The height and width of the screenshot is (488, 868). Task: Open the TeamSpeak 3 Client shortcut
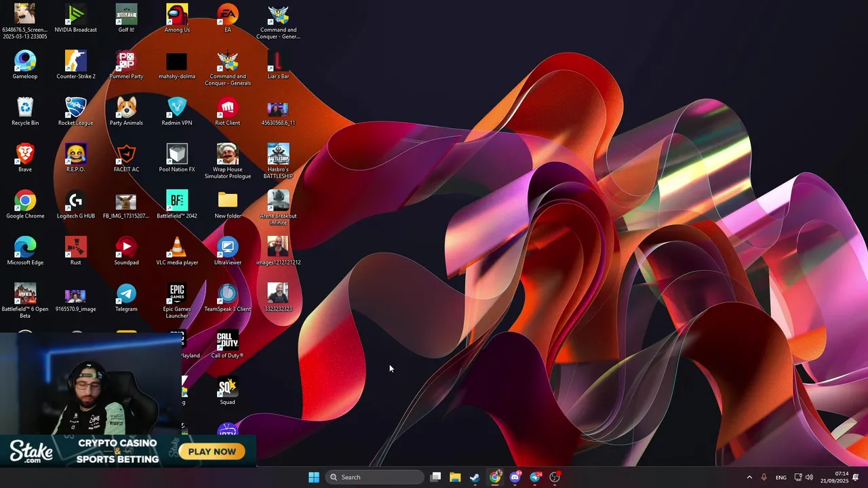click(228, 298)
